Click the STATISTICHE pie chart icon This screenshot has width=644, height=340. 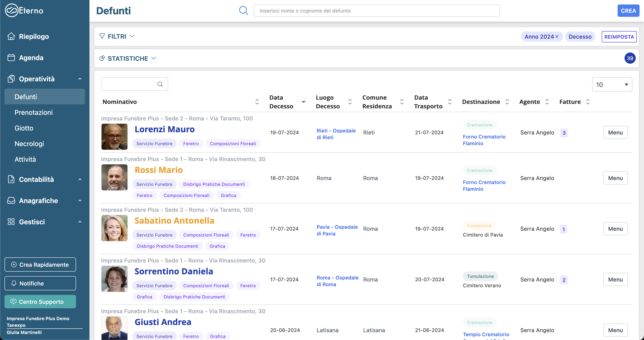pos(102,58)
